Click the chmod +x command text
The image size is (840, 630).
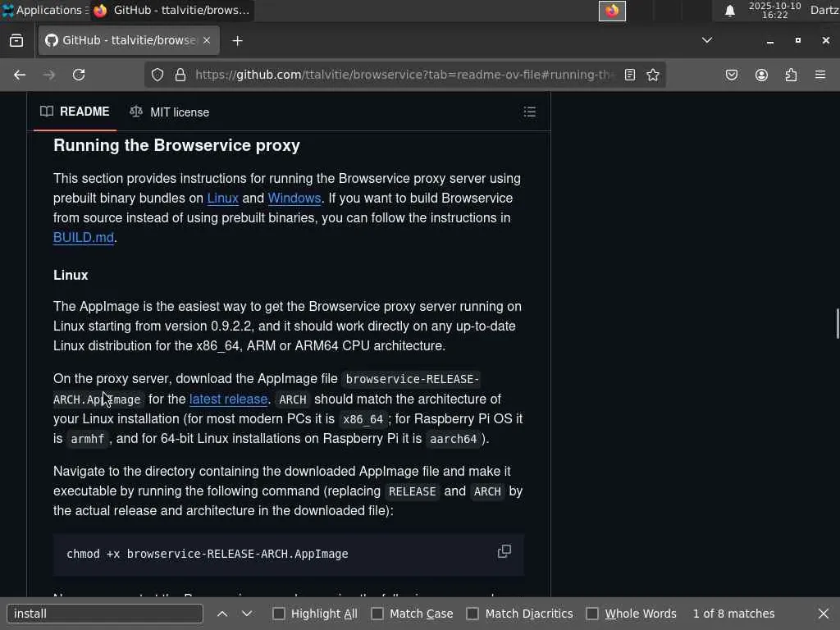click(208, 554)
